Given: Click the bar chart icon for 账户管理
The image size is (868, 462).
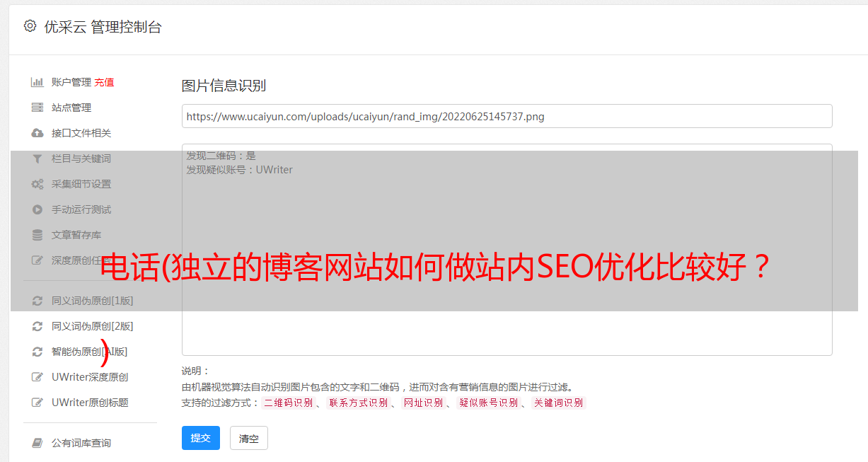Looking at the screenshot, I should point(37,82).
